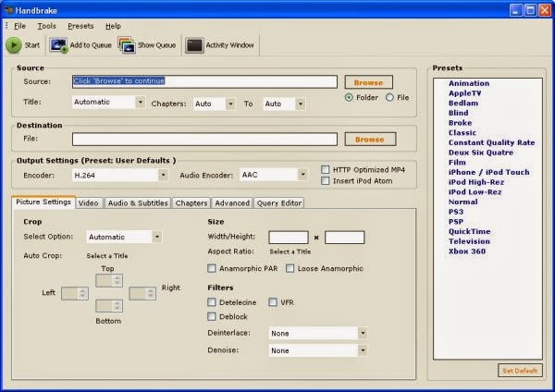Enable the VFR checkbox
Viewport: 555px width, 392px height.
273,302
